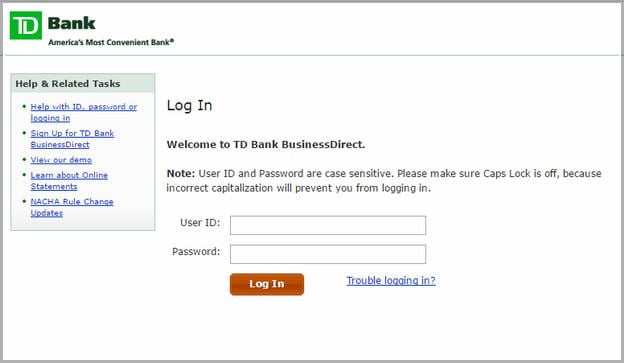The image size is (624, 363).
Task: Click the Password: label
Action: click(196, 252)
